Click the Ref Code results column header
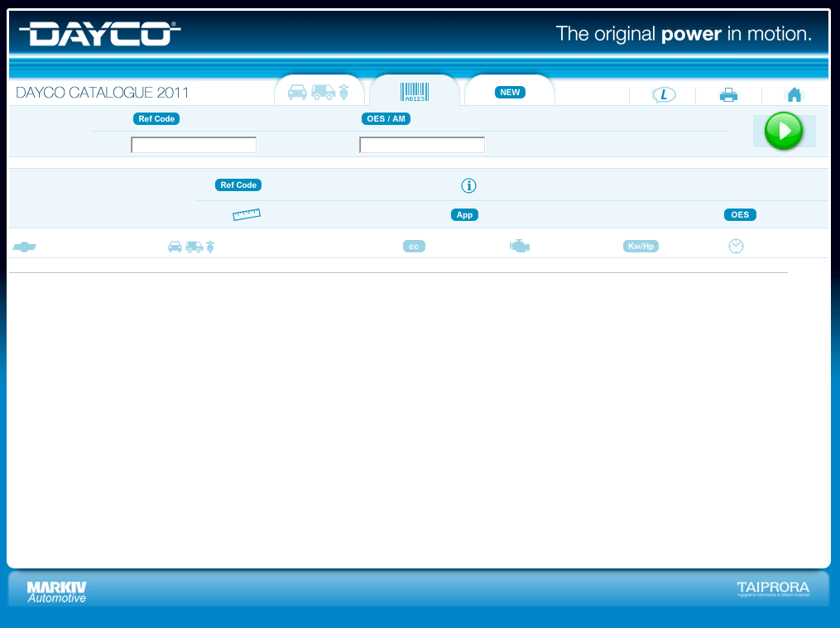The image size is (840, 628). (x=238, y=185)
